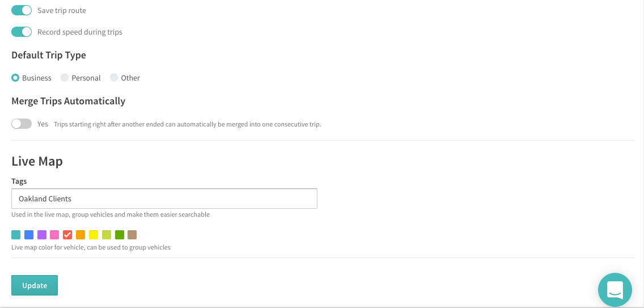Pick the brown color swatch
This screenshot has height=308, width=644.
(132, 235)
